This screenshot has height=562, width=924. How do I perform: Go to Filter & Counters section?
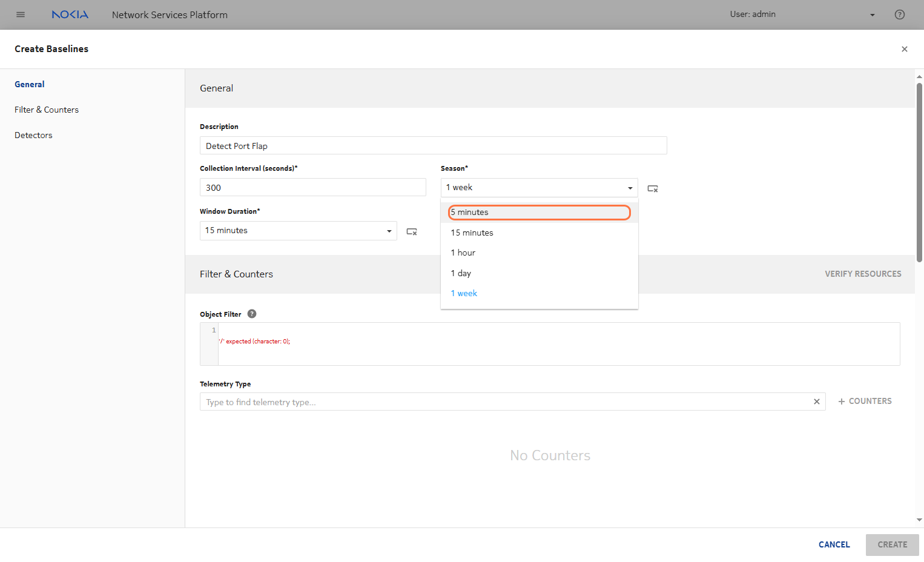click(x=47, y=110)
